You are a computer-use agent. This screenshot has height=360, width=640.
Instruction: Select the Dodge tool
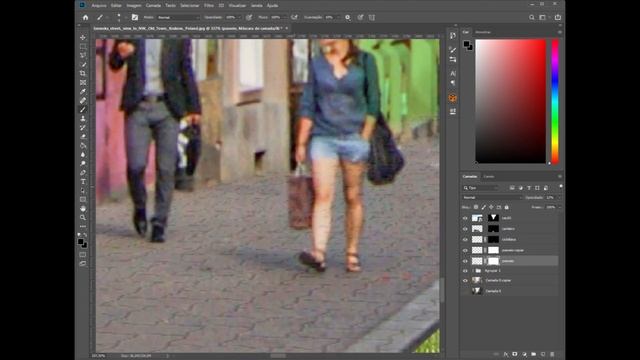click(83, 163)
